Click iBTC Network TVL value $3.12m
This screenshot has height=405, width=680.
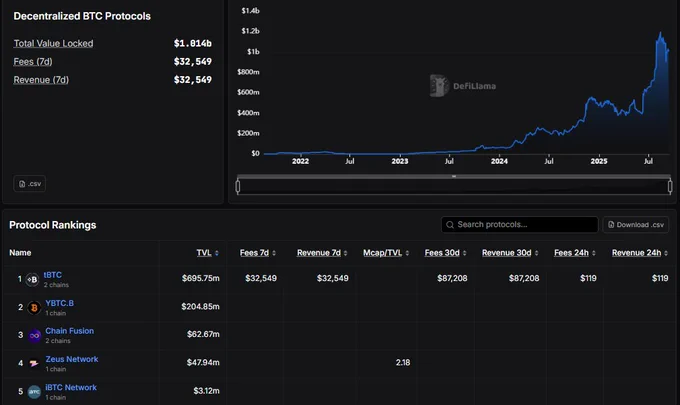pyautogui.click(x=206, y=391)
